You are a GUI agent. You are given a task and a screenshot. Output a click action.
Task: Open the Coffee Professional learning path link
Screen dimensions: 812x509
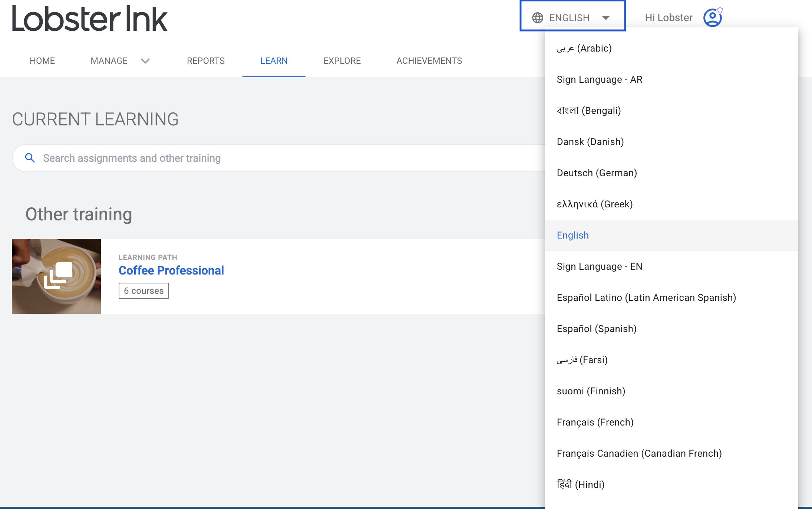coord(171,270)
